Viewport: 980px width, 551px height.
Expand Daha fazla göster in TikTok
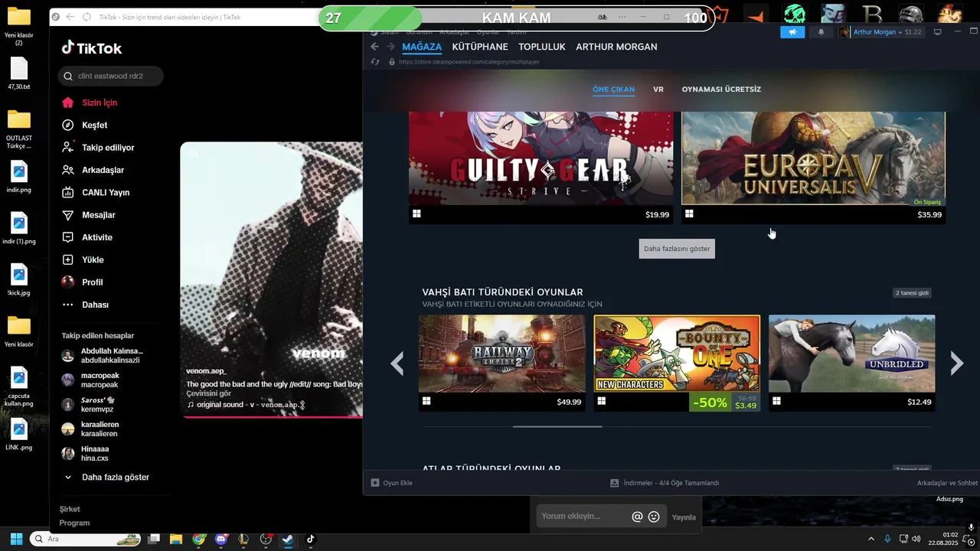tap(106, 478)
